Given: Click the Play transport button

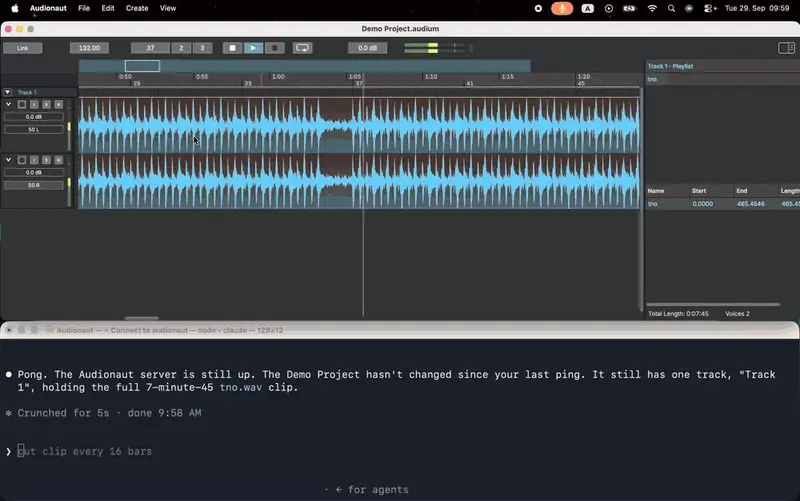Looking at the screenshot, I should (x=253, y=48).
